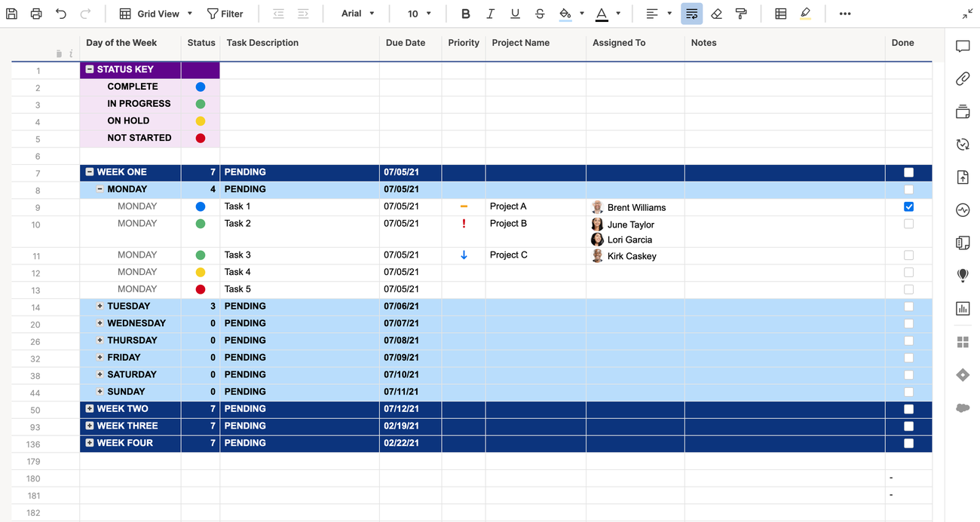The width and height of the screenshot is (980, 522).
Task: Open the Filter menu
Action: tap(225, 13)
